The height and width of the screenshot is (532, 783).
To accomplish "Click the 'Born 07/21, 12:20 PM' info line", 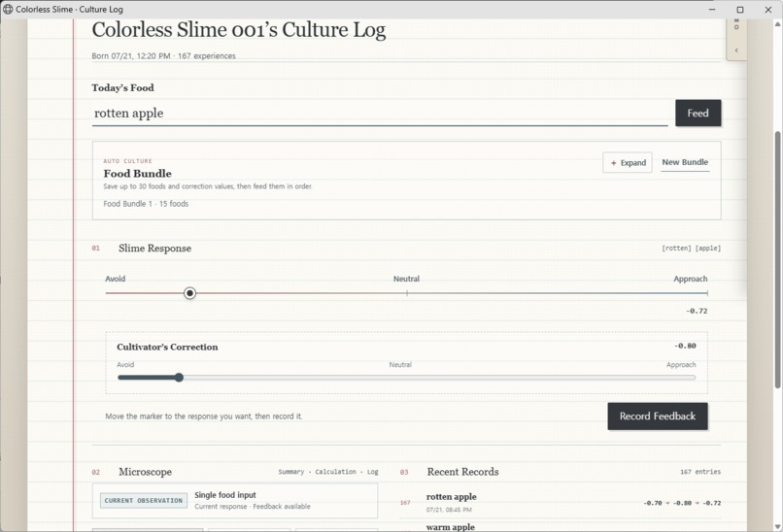I will click(x=163, y=56).
